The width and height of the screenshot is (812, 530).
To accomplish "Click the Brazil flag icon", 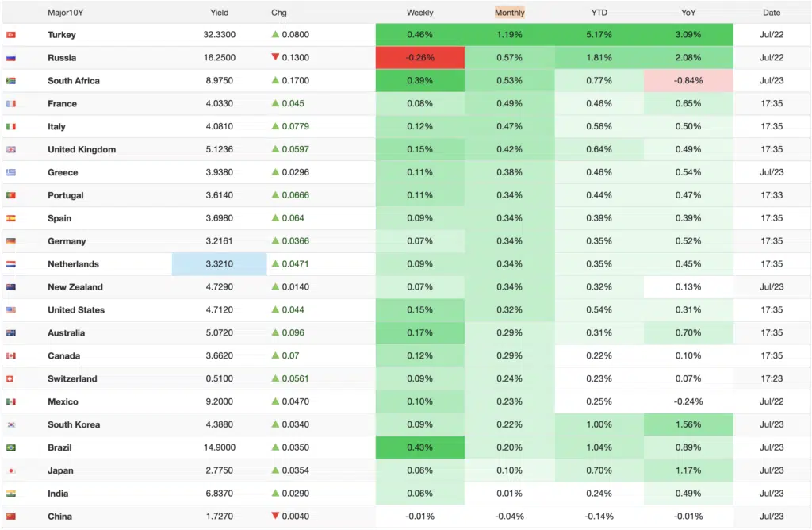I will tap(11, 447).
